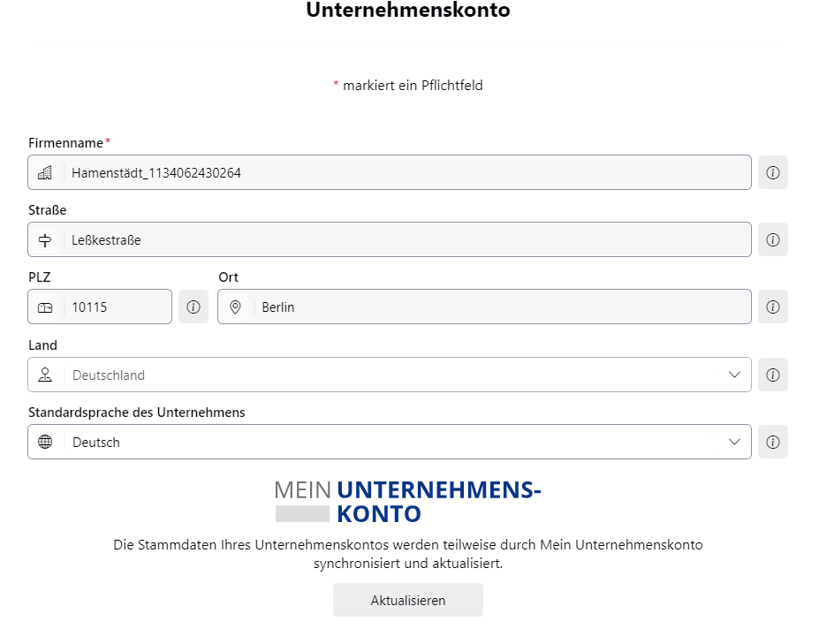Click the info icon beside Standardsprache des Unternehmens

click(x=772, y=442)
